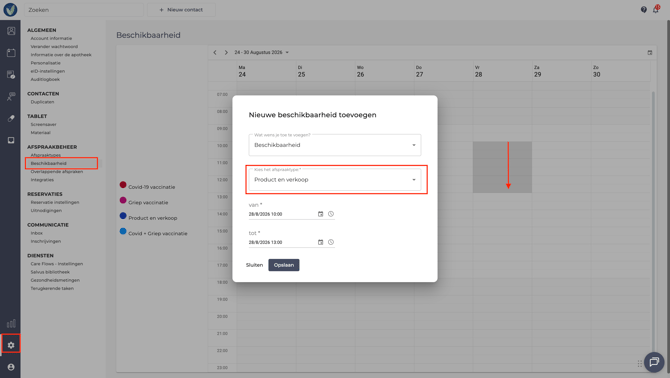Open 'Afspraaktypes' under Afspraakbeheer
Viewport: 670px width, 378px height.
coord(46,155)
